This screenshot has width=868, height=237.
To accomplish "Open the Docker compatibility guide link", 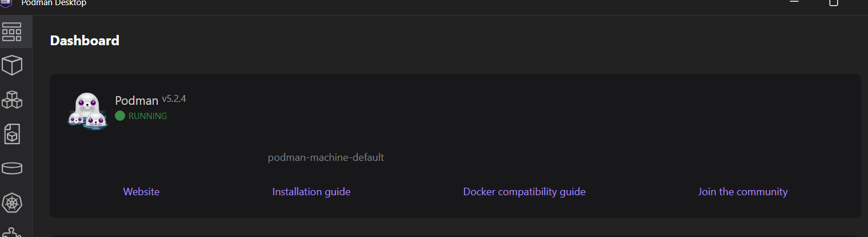I will point(524,192).
